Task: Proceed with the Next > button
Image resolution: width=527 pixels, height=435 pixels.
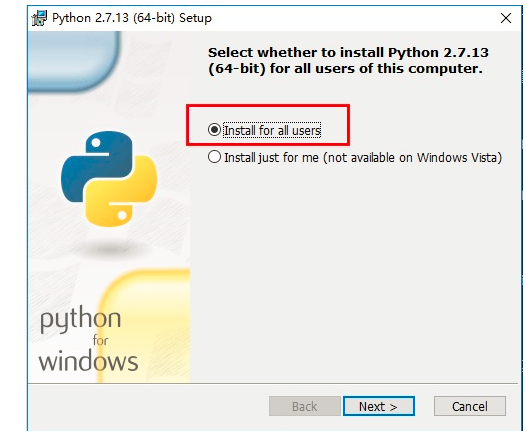Action: tap(378, 406)
